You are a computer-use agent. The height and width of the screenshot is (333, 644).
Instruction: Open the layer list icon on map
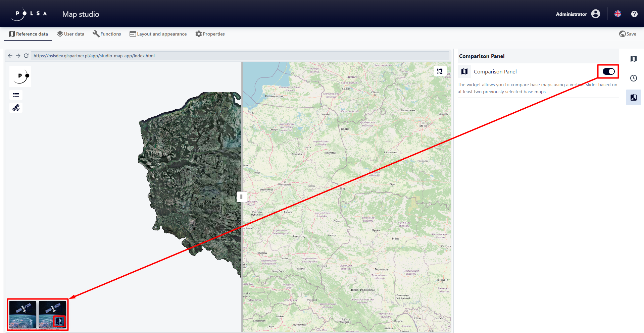(16, 95)
